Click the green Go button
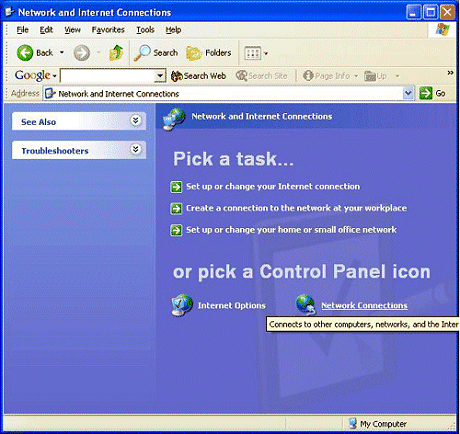The image size is (460, 434). pyautogui.click(x=432, y=94)
